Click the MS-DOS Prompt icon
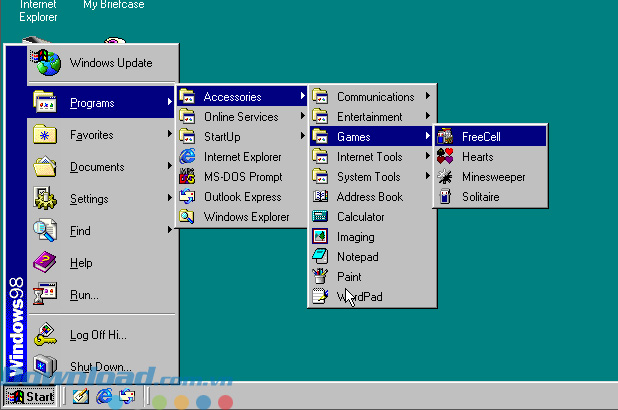Screen dimensions: 618x410 (187, 176)
